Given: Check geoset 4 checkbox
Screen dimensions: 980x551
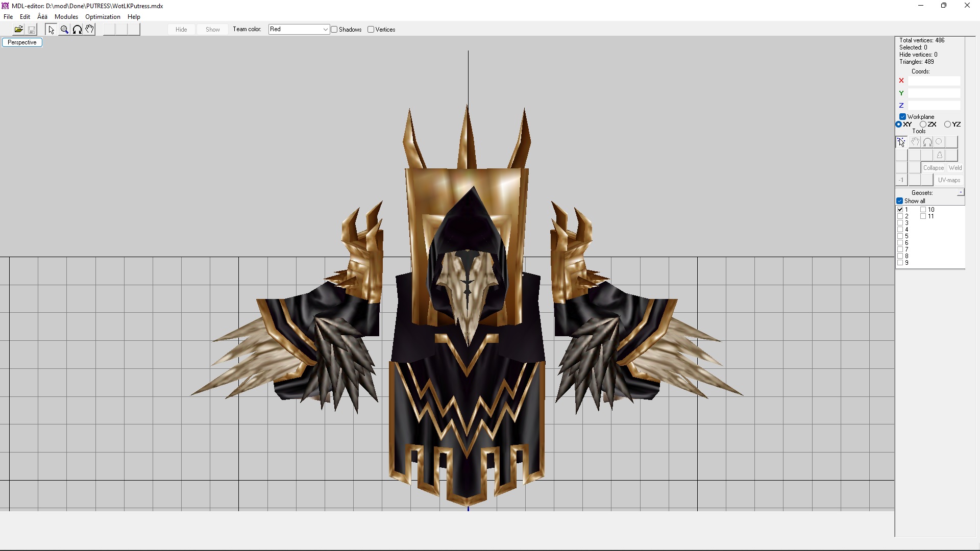Looking at the screenshot, I should (x=900, y=230).
